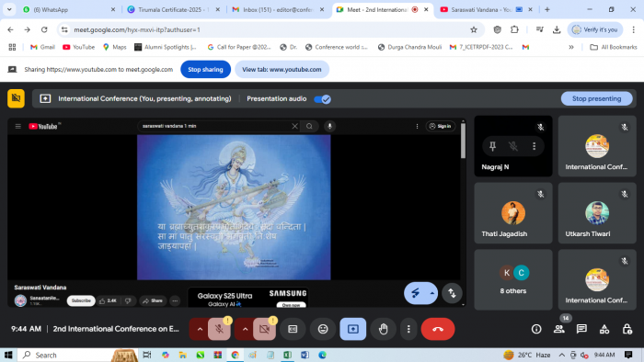The width and height of the screenshot is (644, 362).
Task: Turn on closed captions
Action: 293,329
